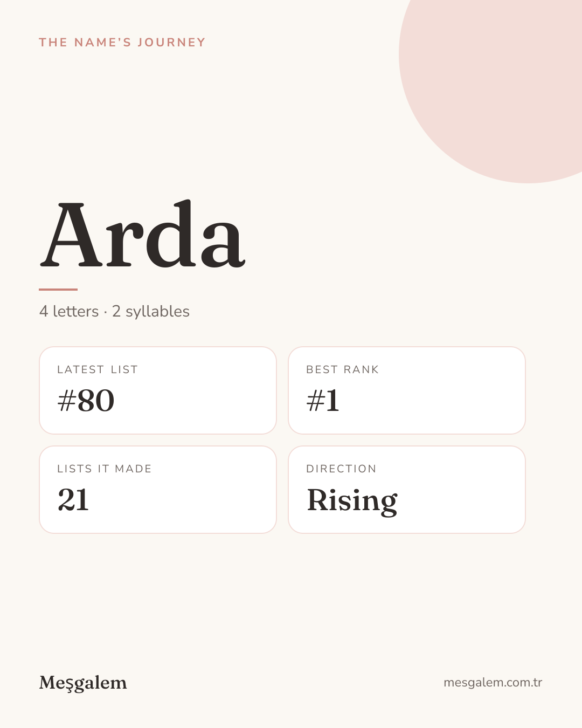Click the Rising direction text

pyautogui.click(x=352, y=502)
